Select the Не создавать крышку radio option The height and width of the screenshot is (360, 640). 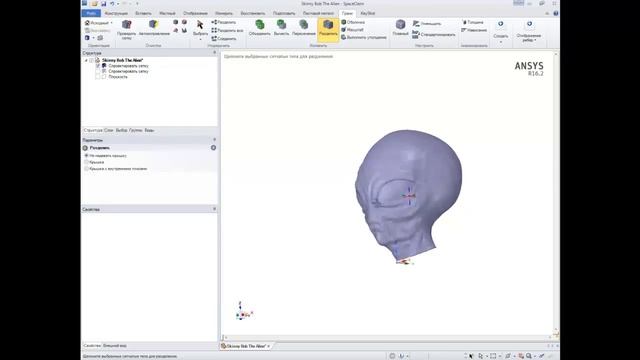click(x=86, y=156)
